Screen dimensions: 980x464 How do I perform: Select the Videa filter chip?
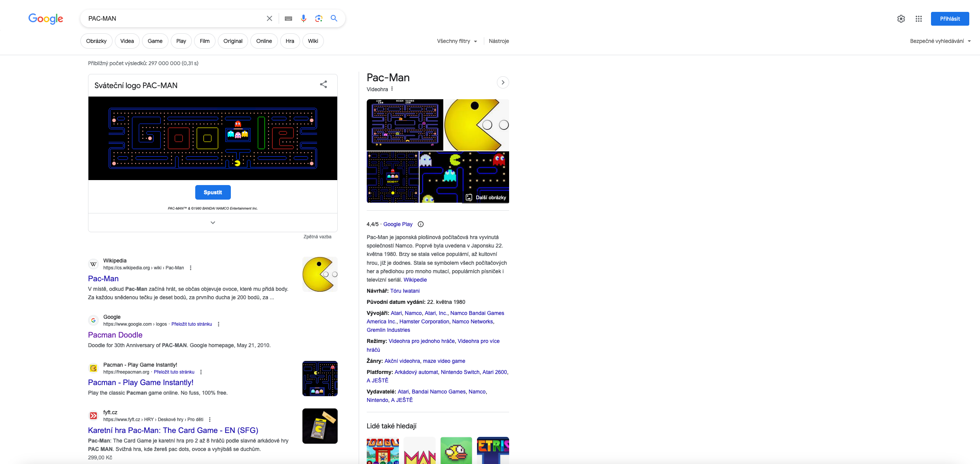point(127,41)
